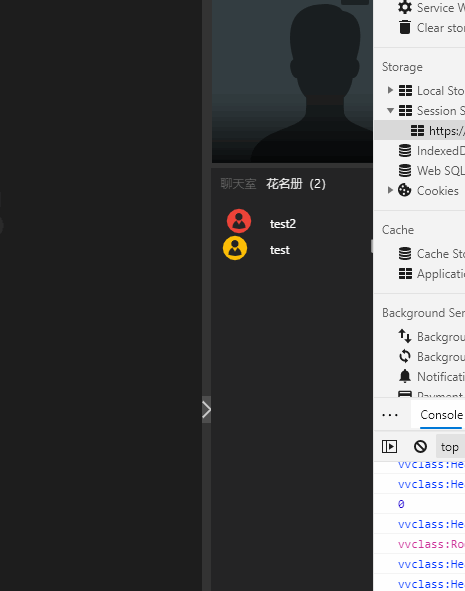This screenshot has height=591, width=465.
Task: Click test's yellow avatar icon
Action: 235,248
